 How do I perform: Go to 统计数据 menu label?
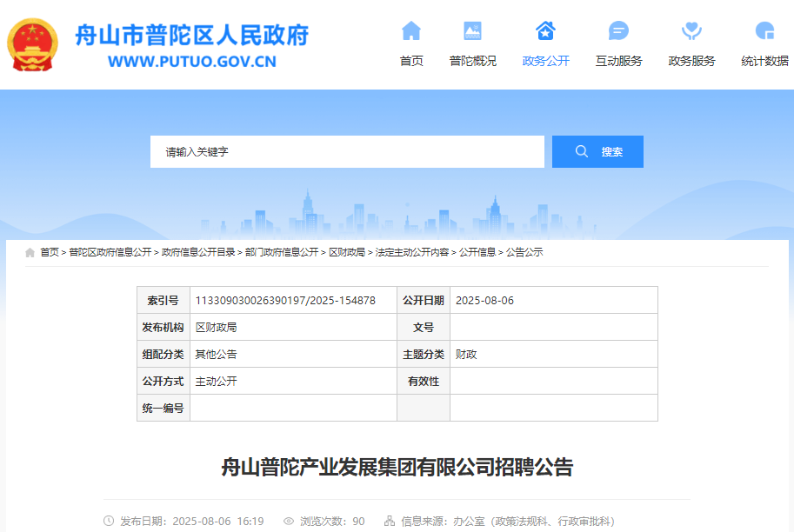click(764, 61)
